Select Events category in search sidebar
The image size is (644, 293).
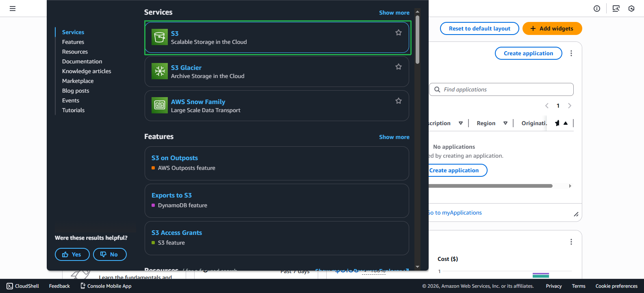click(71, 100)
